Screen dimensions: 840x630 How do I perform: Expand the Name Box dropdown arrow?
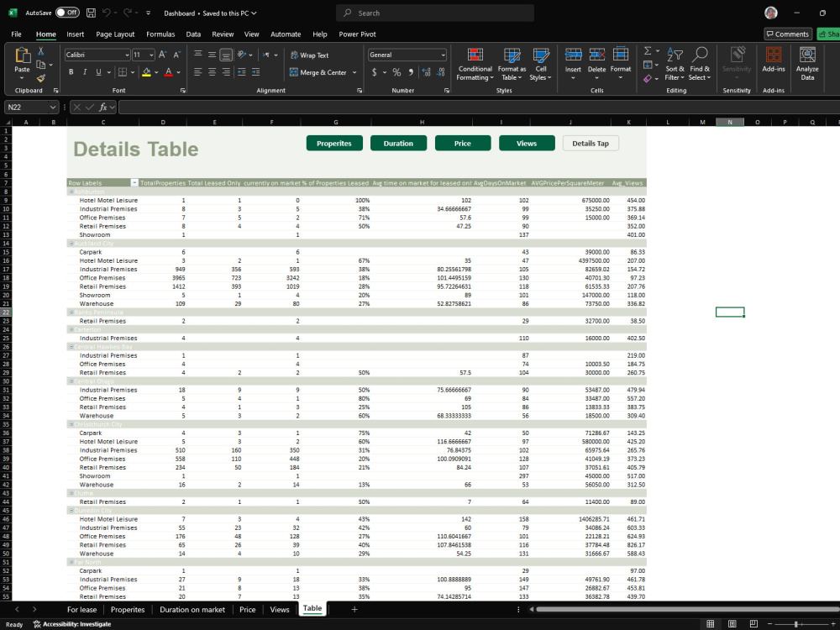click(52, 108)
